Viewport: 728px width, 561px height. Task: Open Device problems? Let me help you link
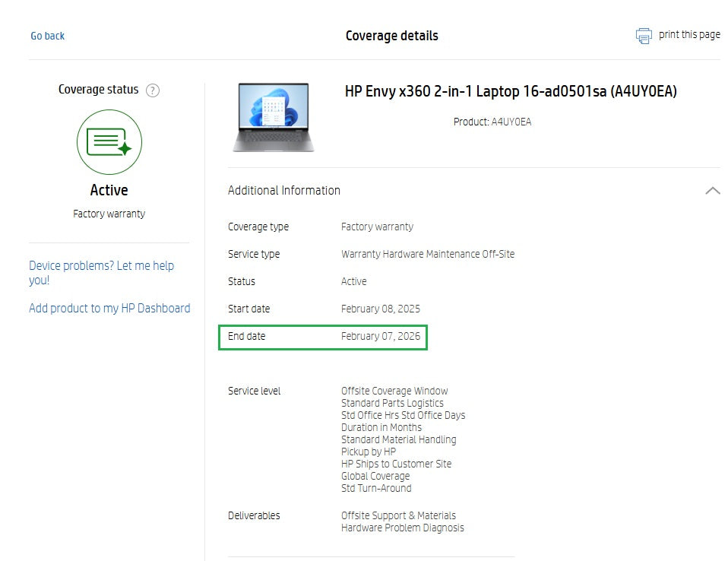coord(101,273)
